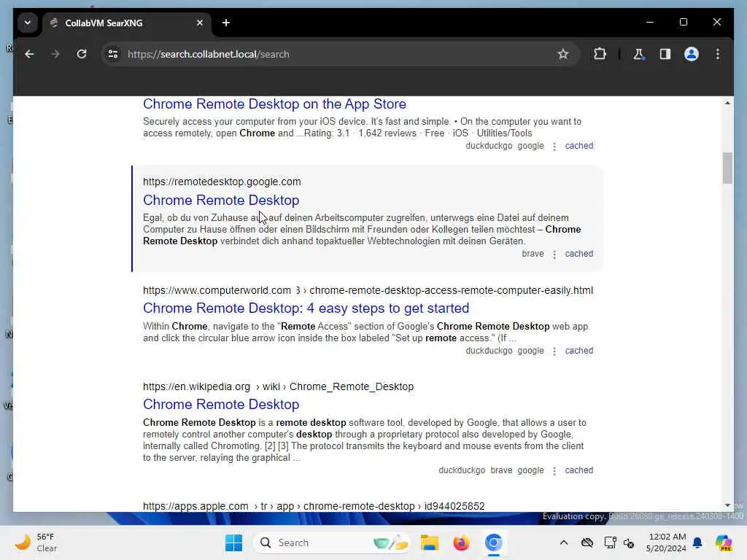Open Chrome Labs flask icon
The width and height of the screenshot is (747, 560).
(x=638, y=54)
